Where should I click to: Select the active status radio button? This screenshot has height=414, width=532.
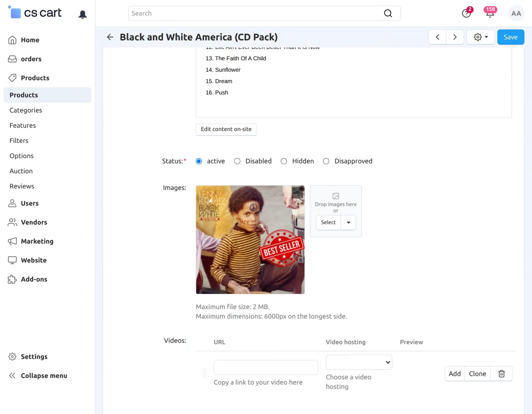[199, 161]
